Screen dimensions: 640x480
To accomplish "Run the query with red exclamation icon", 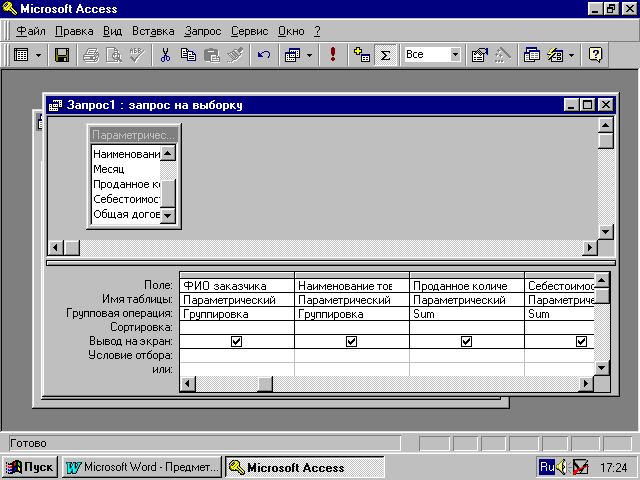I will (x=333, y=55).
